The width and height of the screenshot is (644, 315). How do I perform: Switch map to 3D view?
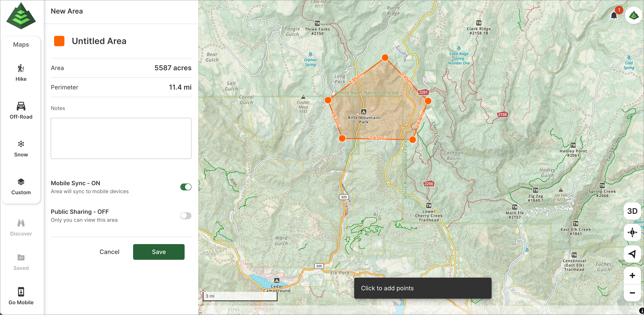[632, 211]
